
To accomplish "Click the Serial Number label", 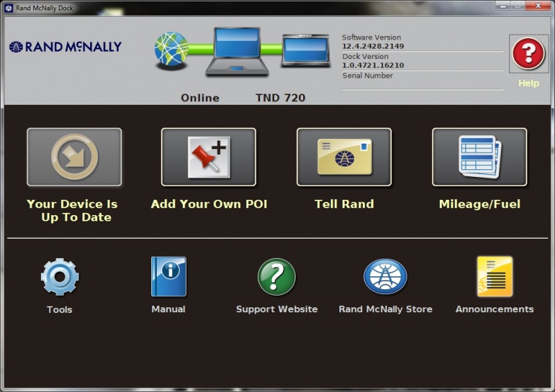I will tap(368, 76).
